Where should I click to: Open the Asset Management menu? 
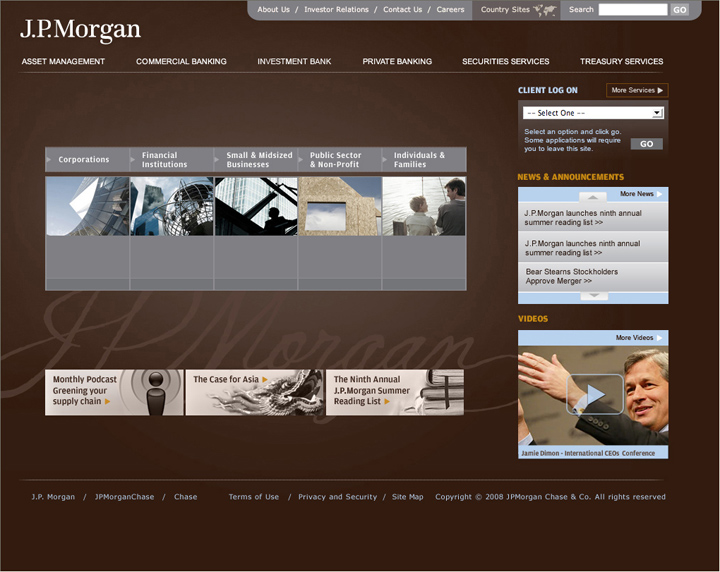(x=63, y=62)
